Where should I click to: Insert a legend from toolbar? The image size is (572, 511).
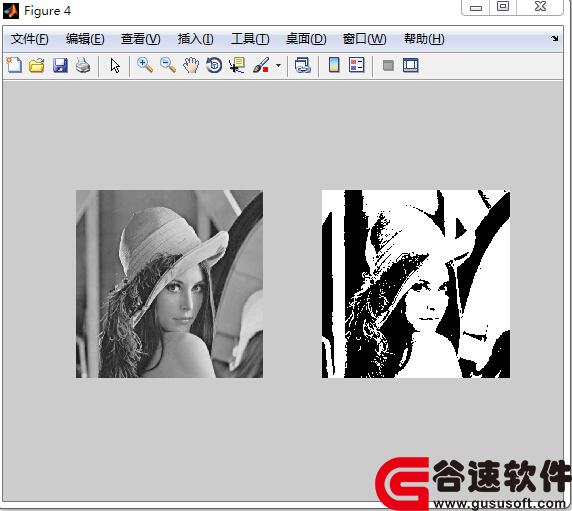point(356,66)
